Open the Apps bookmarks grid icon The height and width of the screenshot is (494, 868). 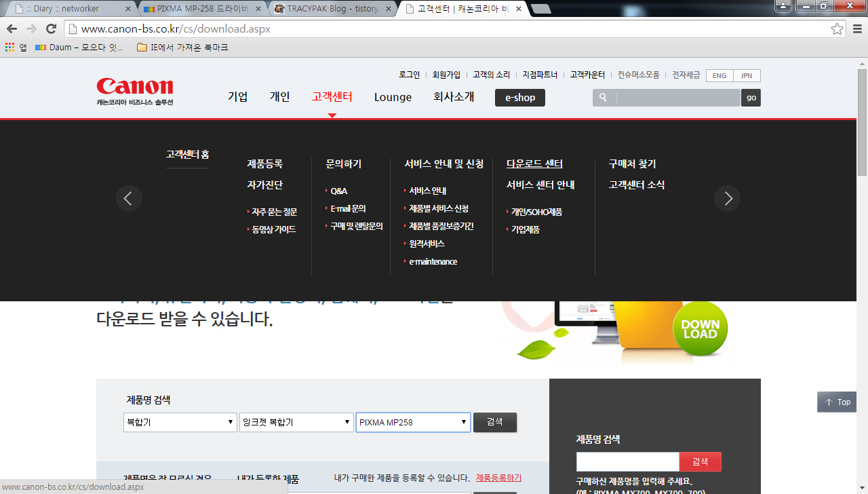click(x=9, y=47)
